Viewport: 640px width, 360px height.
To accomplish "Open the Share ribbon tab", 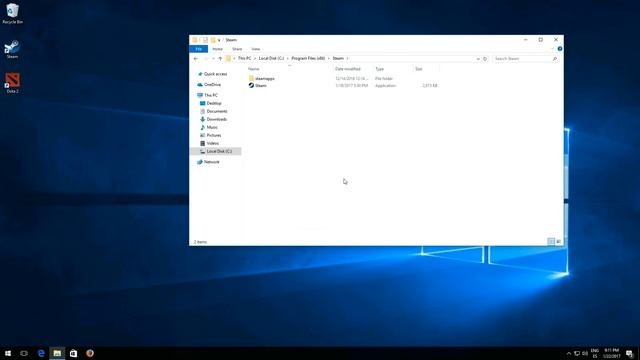I will click(x=237, y=49).
